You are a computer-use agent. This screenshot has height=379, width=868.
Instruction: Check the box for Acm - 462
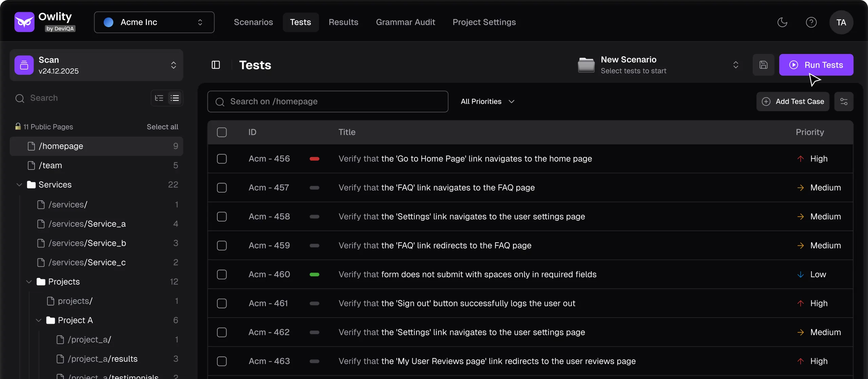click(222, 332)
